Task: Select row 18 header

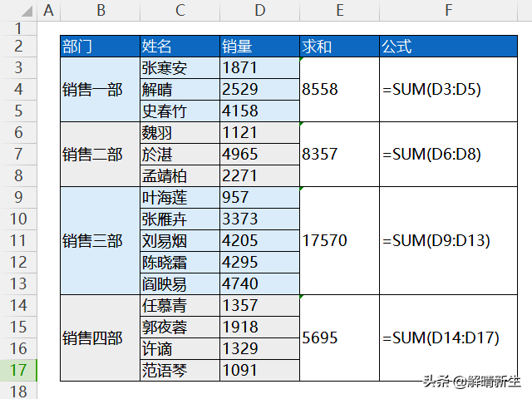Action: click(18, 391)
